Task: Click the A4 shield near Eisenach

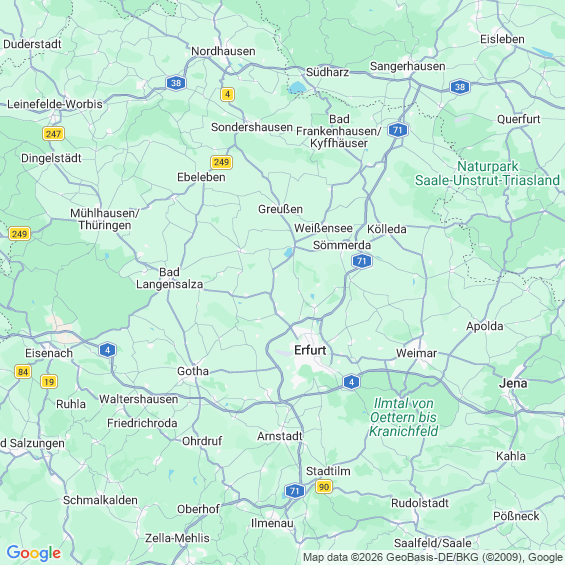Action: 107,350
